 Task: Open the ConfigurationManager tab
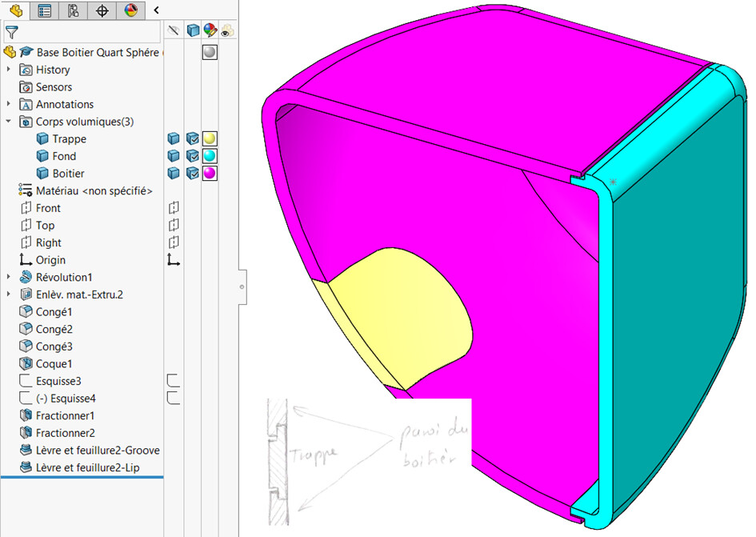pyautogui.click(x=74, y=10)
